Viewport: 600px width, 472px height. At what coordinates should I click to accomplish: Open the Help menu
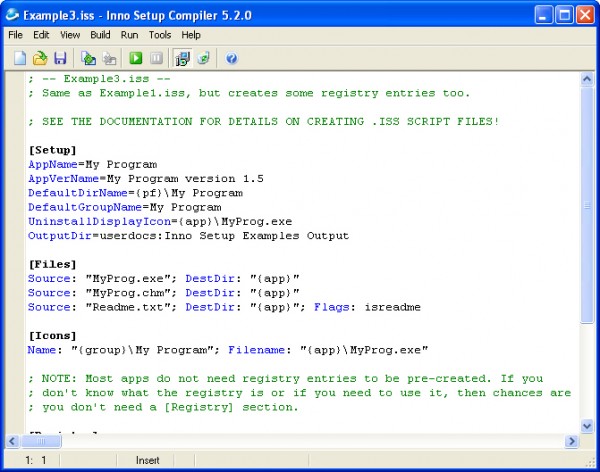tap(191, 35)
